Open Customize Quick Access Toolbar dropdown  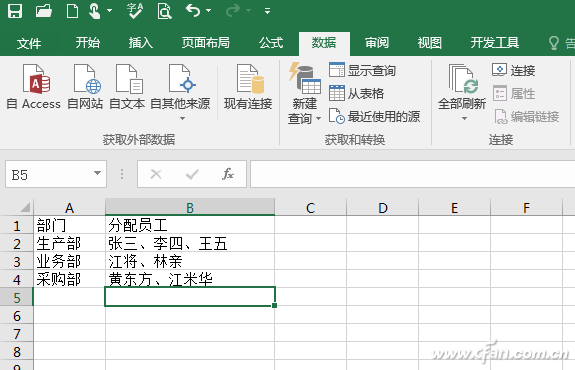tap(268, 11)
